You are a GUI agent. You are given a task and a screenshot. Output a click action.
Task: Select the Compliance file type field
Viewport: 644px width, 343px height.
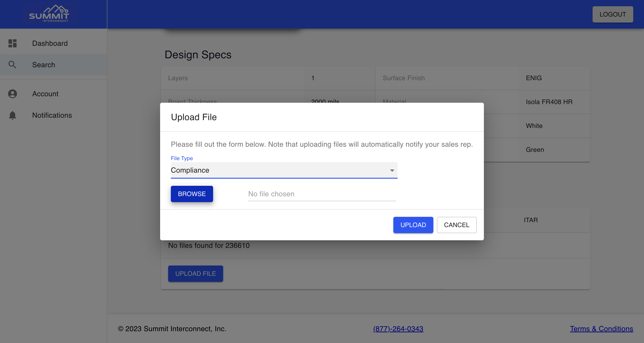pyautogui.click(x=284, y=170)
